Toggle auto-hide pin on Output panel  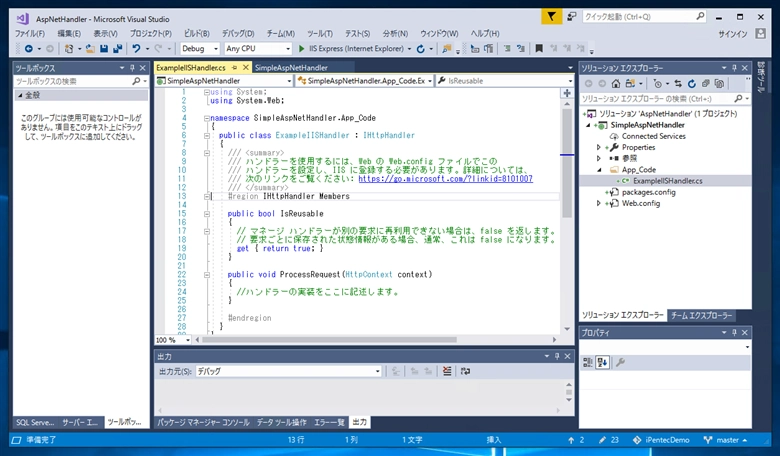point(557,356)
